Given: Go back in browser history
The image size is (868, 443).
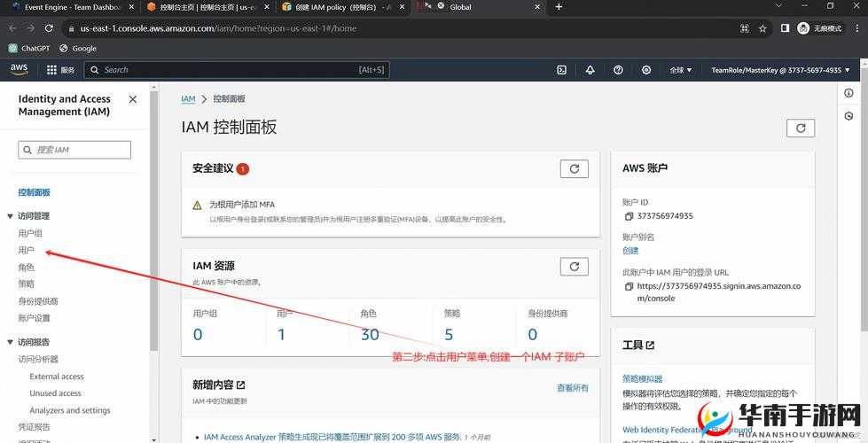Looking at the screenshot, I should 12,28.
